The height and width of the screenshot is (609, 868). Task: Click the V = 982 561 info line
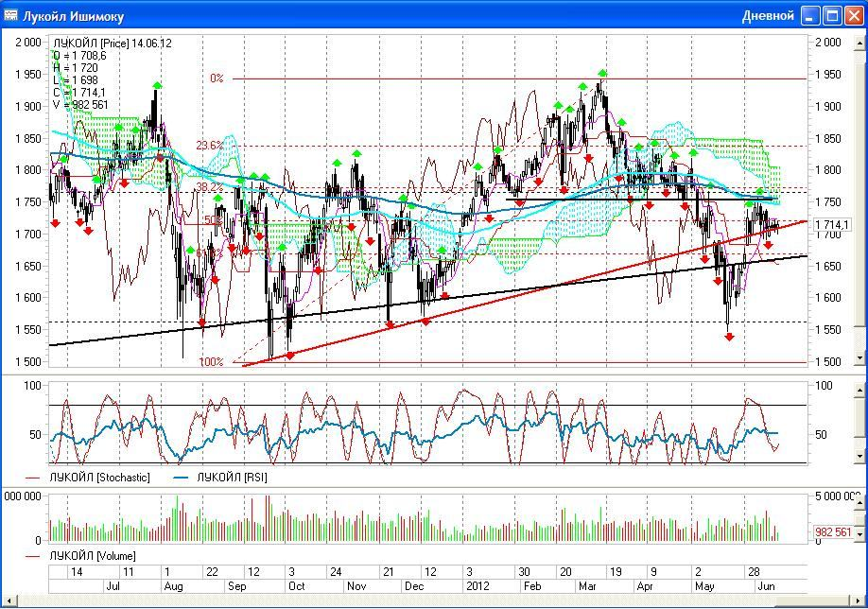[x=80, y=104]
